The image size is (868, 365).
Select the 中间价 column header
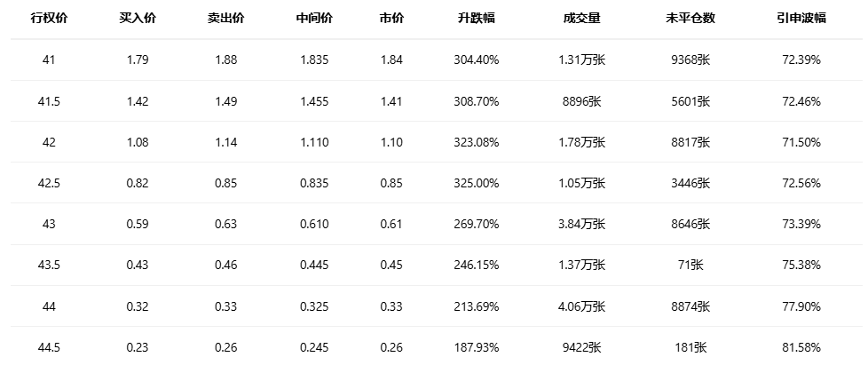click(x=314, y=18)
